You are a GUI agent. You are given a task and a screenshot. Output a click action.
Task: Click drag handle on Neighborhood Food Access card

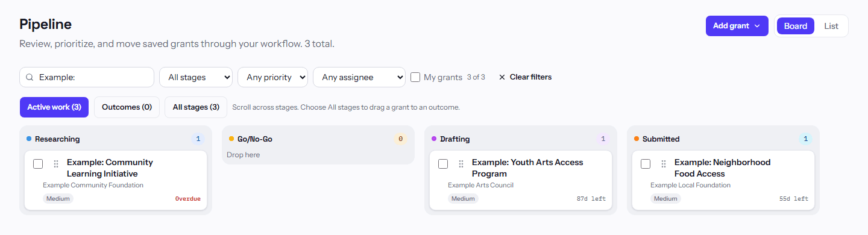point(664,164)
